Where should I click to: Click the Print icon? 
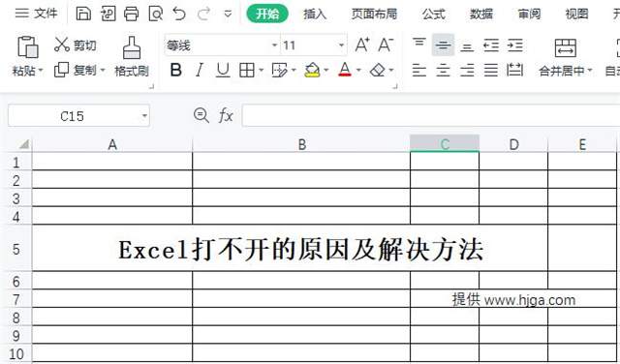(x=132, y=14)
